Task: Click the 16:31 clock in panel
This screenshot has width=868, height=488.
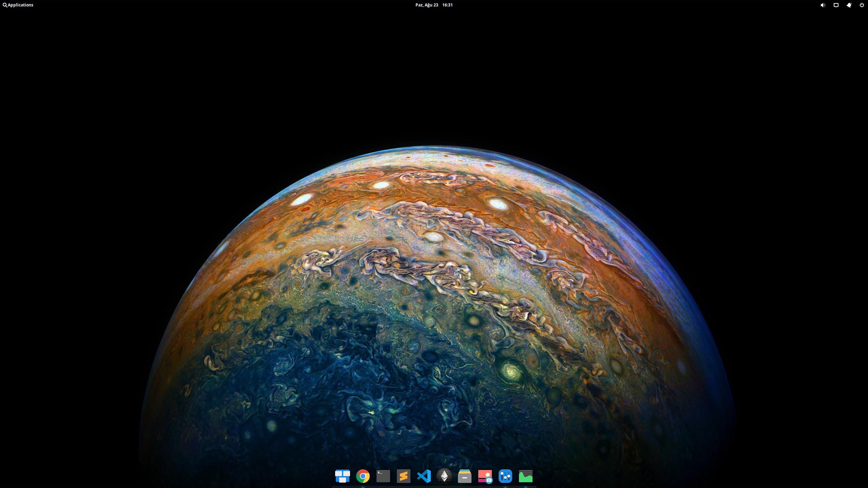Action: pos(447,5)
